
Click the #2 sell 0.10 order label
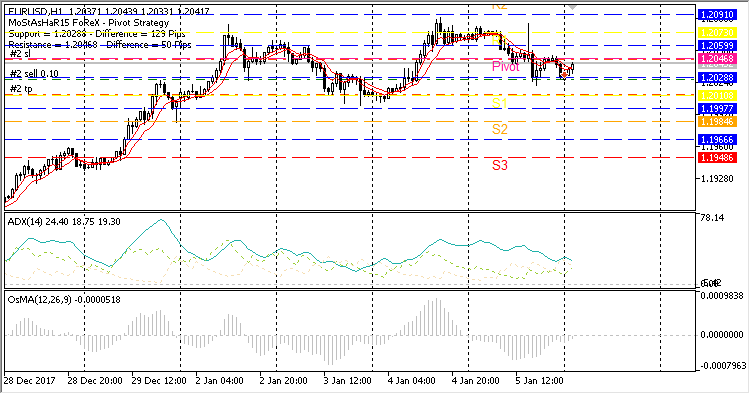click(x=34, y=74)
